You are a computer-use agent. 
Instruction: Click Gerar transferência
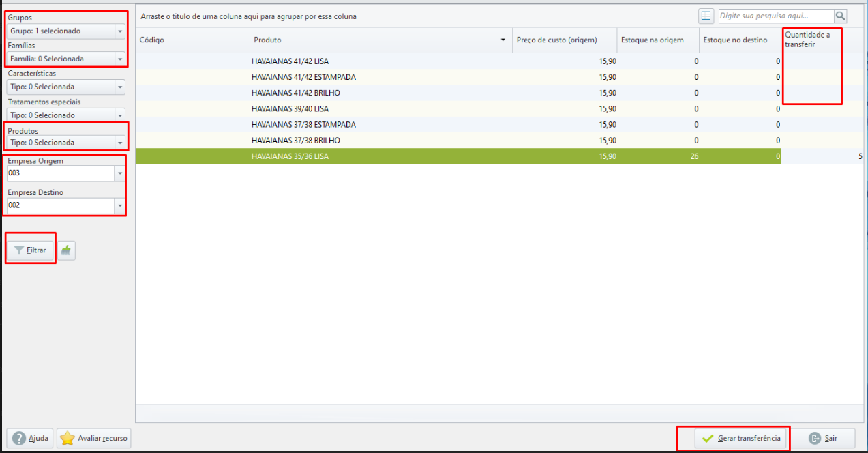pos(741,438)
